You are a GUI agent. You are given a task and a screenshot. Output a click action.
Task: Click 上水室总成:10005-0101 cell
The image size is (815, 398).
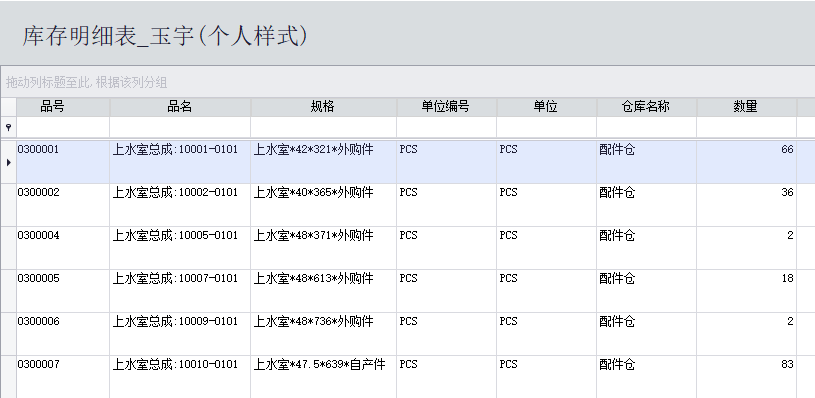[x=180, y=248]
